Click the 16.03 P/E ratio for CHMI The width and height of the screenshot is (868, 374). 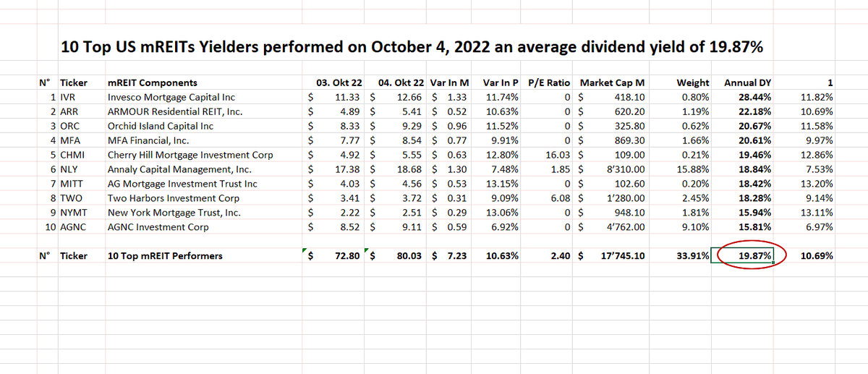(x=559, y=155)
